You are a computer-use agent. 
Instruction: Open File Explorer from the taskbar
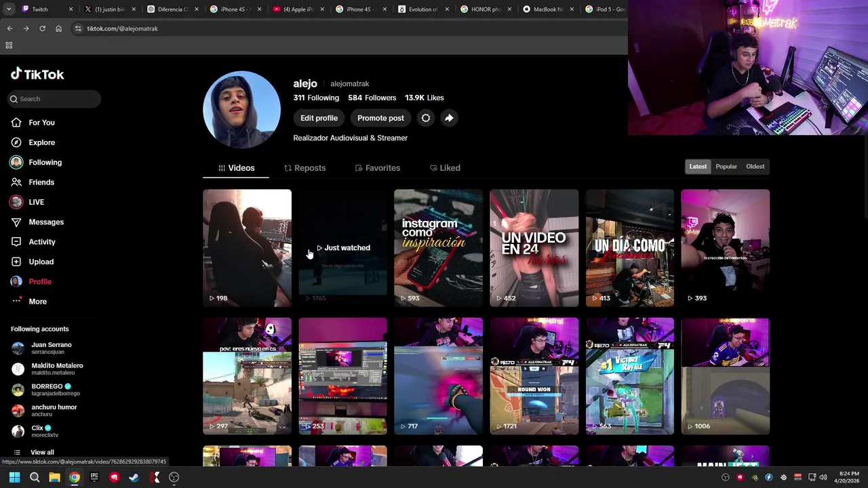click(x=54, y=477)
